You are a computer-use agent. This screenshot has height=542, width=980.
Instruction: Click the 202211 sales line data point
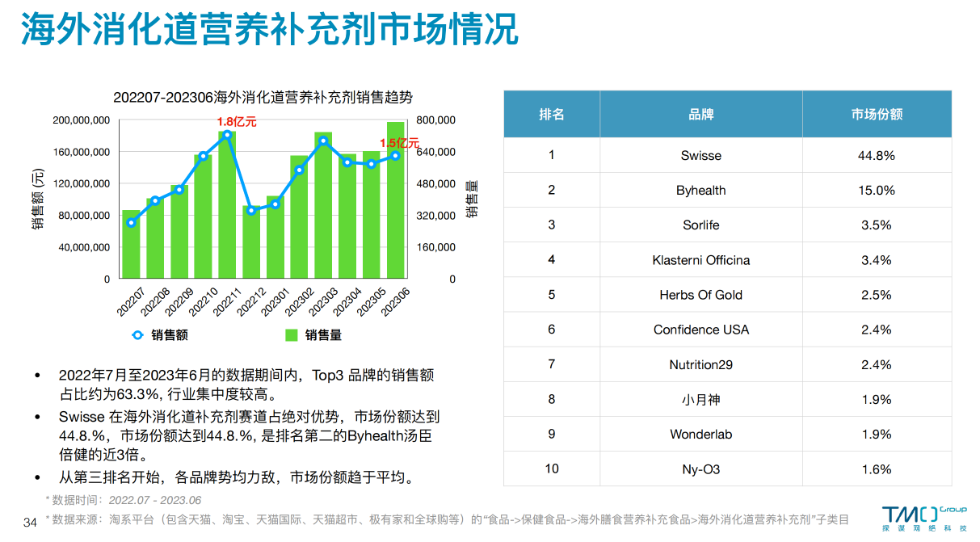227,135
